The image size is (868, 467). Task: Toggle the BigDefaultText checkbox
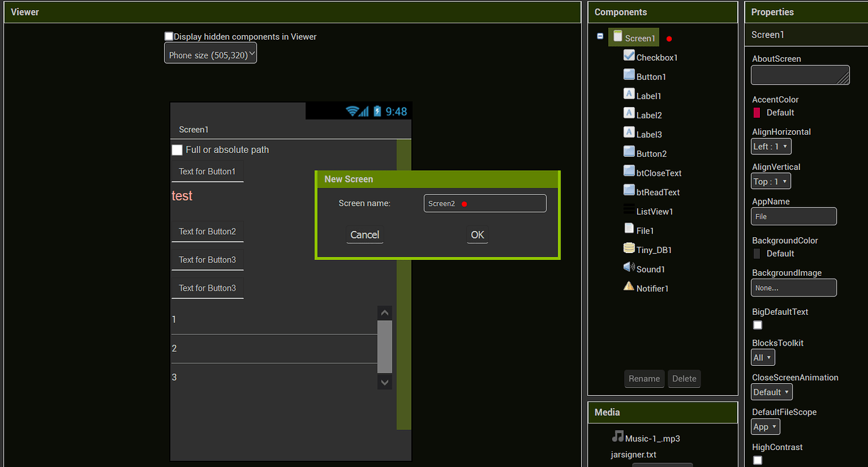pos(757,325)
